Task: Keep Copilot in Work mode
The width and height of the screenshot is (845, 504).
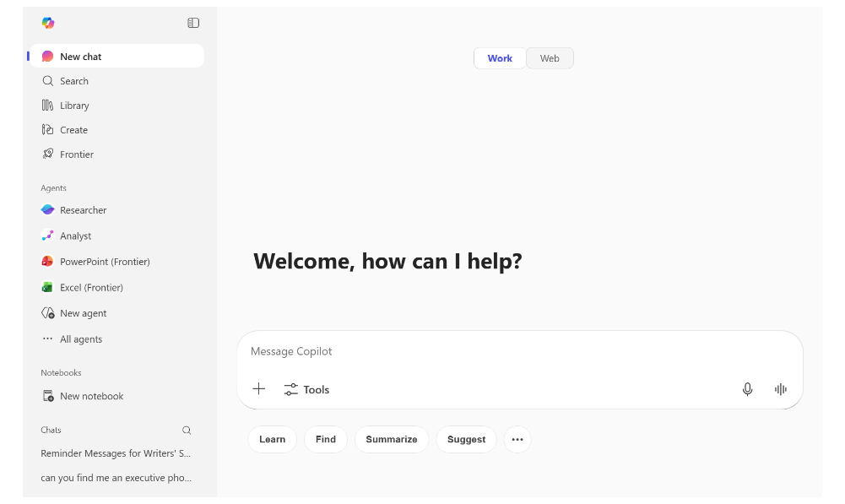Action: pos(500,57)
